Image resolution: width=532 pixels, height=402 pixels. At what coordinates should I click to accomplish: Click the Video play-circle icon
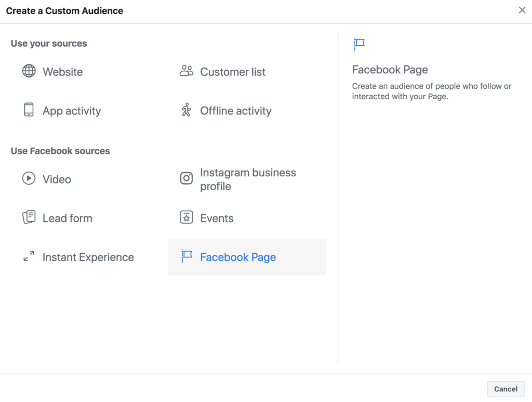click(x=29, y=178)
